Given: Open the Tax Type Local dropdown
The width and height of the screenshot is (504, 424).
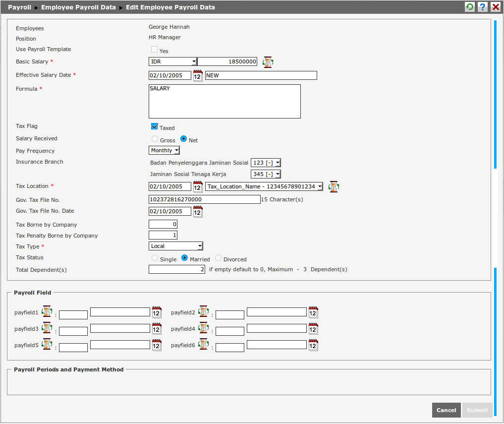Looking at the screenshot, I should tap(176, 246).
